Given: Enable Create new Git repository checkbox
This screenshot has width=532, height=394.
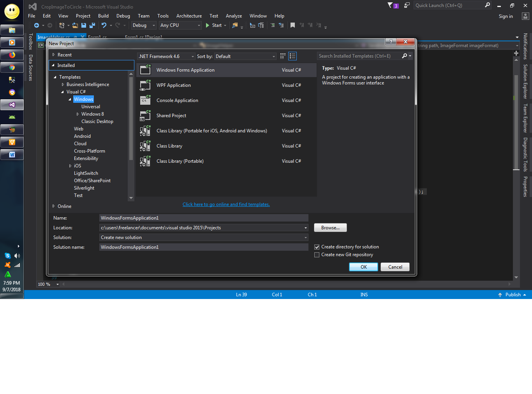Looking at the screenshot, I should 317,255.
